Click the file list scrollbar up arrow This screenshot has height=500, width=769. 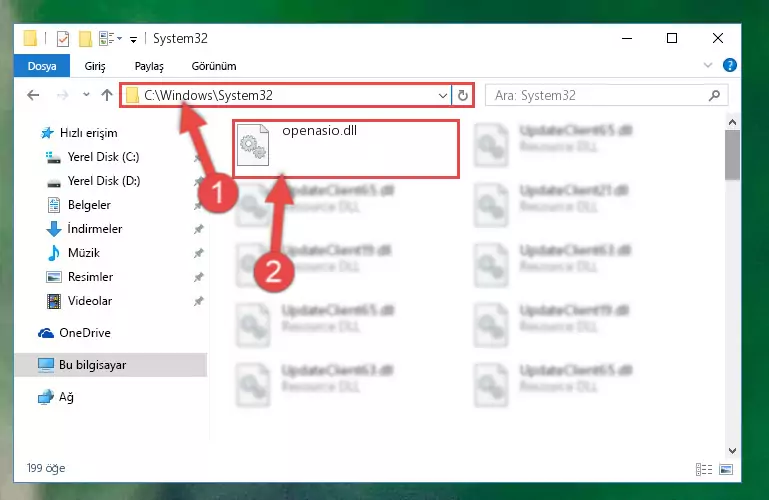pyautogui.click(x=732, y=122)
